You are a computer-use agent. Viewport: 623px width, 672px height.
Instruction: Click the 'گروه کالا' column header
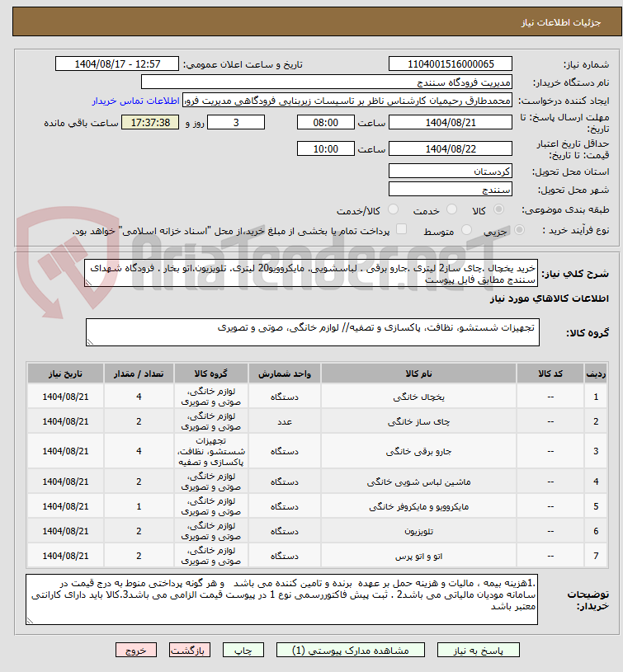click(211, 374)
